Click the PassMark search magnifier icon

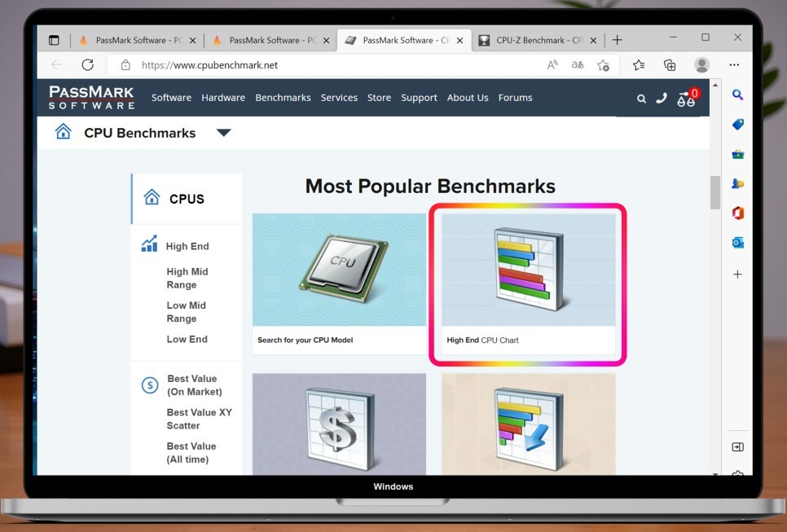pos(641,99)
